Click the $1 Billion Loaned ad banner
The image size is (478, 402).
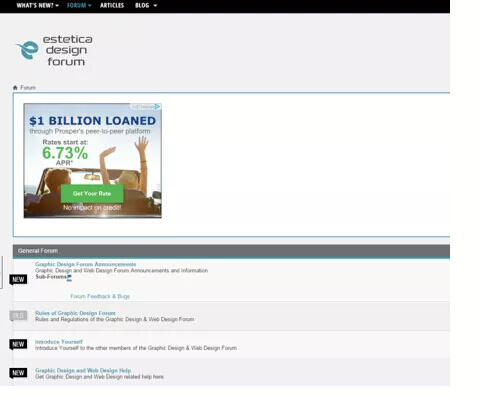pyautogui.click(x=93, y=161)
